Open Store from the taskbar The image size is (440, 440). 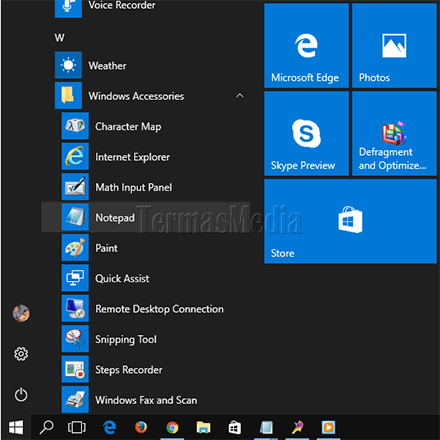click(234, 427)
